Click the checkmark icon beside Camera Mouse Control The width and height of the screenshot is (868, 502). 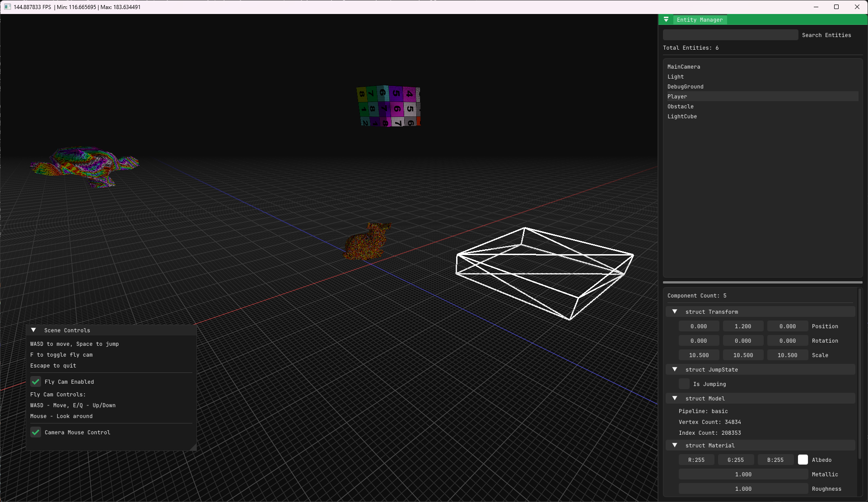36,432
